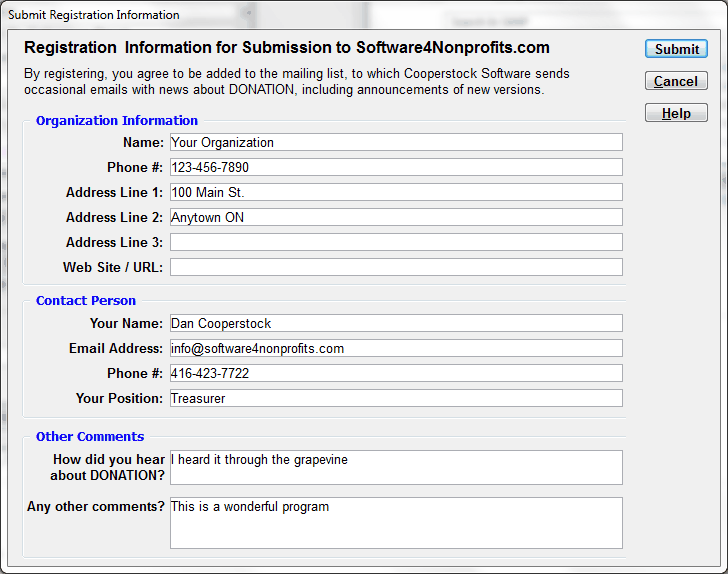Viewport: 728px width, 574px height.
Task: Edit the organization Phone # field
Action: 396,167
